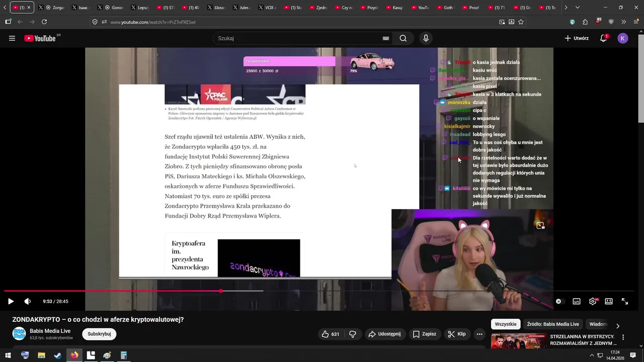
Task: Open more actions three-dot menu under video
Action: (x=479, y=334)
